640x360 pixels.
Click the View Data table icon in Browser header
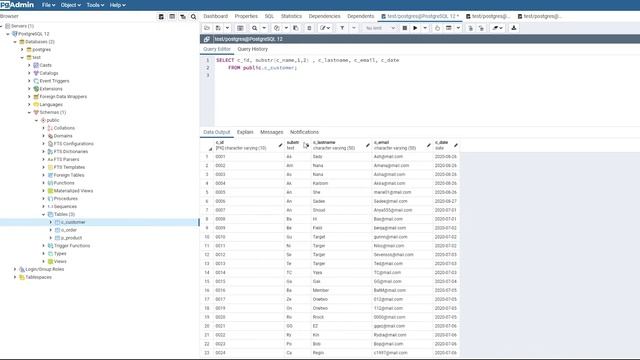point(172,17)
